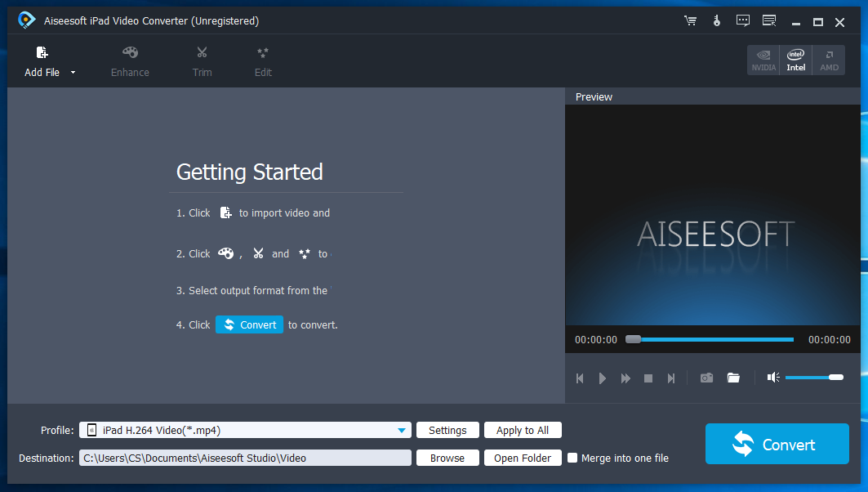
Task: Click the key icon to register
Action: pos(716,21)
